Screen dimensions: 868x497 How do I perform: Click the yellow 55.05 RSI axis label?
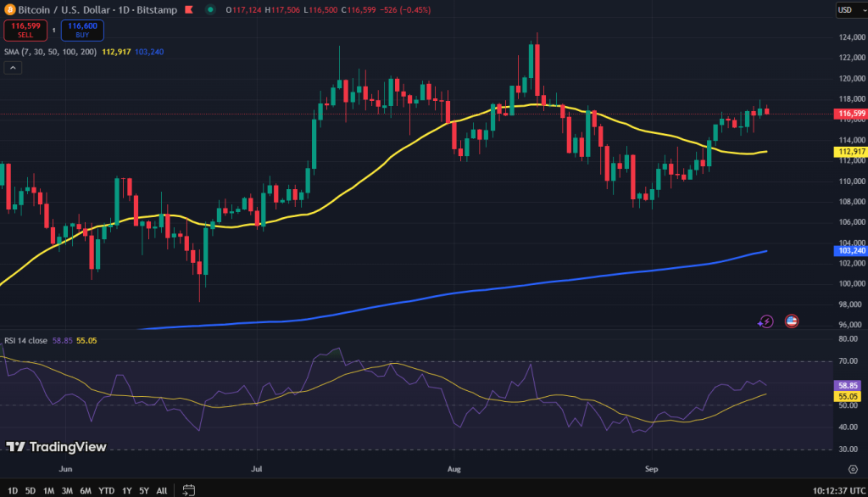pos(848,396)
